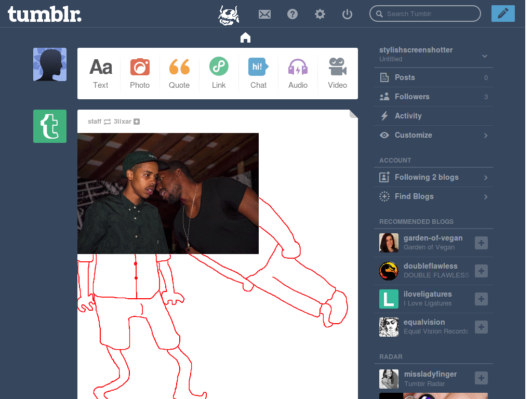Screen dimensions: 532x399
Task: Create a new Quote post
Action: 179,73
